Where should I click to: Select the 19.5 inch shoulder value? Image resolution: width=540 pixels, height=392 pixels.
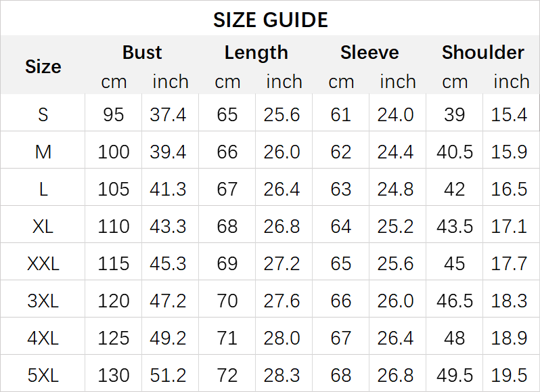coord(510,374)
